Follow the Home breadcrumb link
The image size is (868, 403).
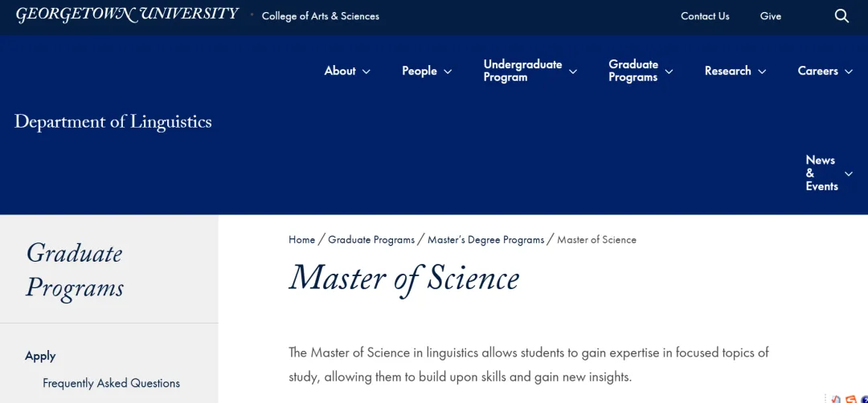[301, 239]
